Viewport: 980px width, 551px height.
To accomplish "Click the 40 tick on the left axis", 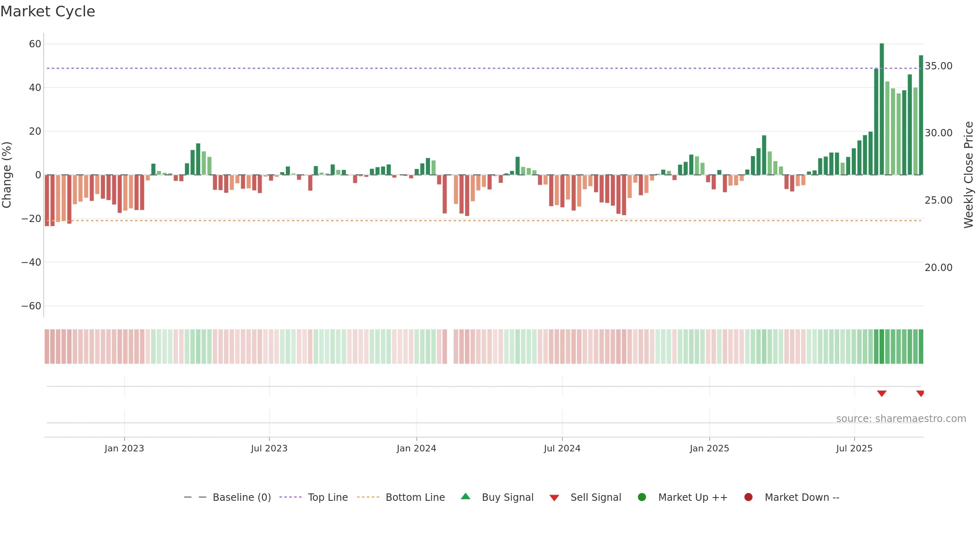I will click(x=35, y=87).
